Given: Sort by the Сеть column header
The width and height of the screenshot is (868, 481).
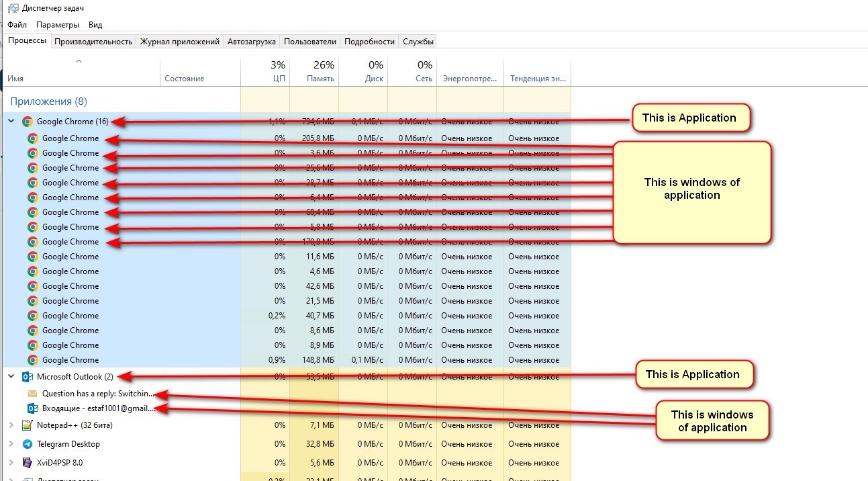Looking at the screenshot, I should tap(412, 72).
